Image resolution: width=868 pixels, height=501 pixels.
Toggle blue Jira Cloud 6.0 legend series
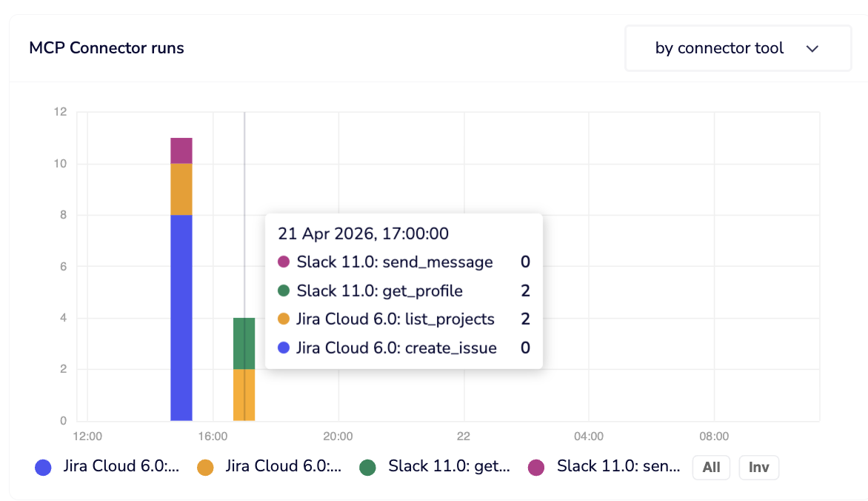[x=107, y=467]
